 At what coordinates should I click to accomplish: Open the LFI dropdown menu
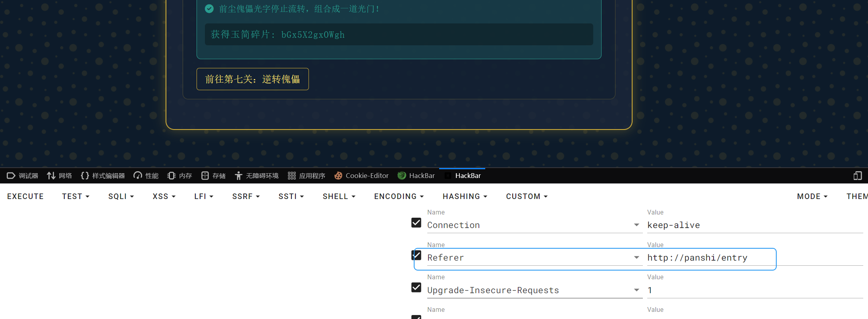tap(204, 196)
